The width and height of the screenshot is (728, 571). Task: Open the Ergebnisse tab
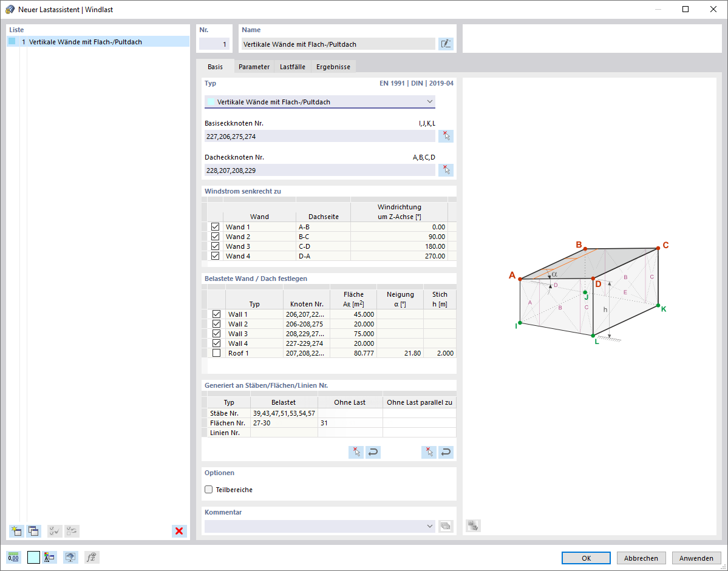[x=333, y=67]
